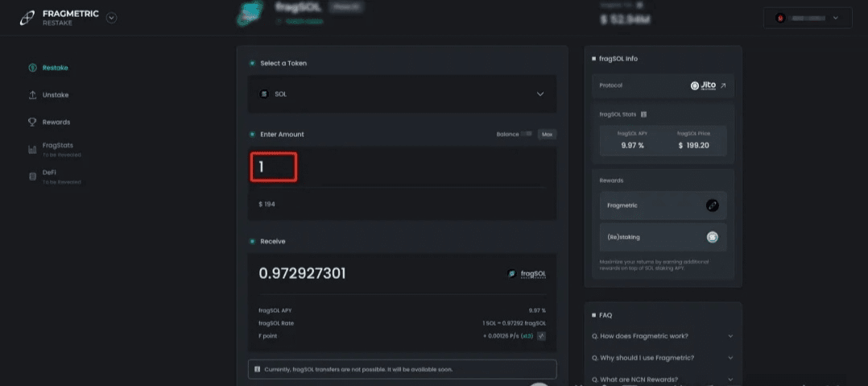Click the red wallet avatar icon
This screenshot has height=386, width=868.
[x=780, y=19]
